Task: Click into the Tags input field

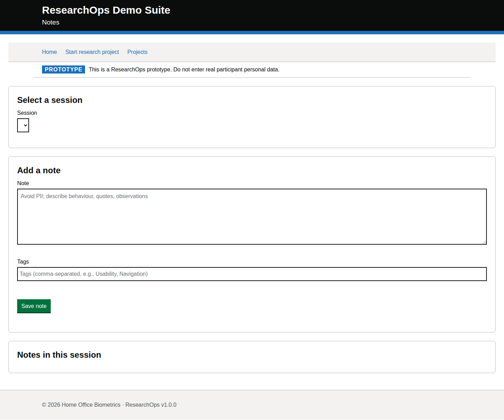Action: 252,274
